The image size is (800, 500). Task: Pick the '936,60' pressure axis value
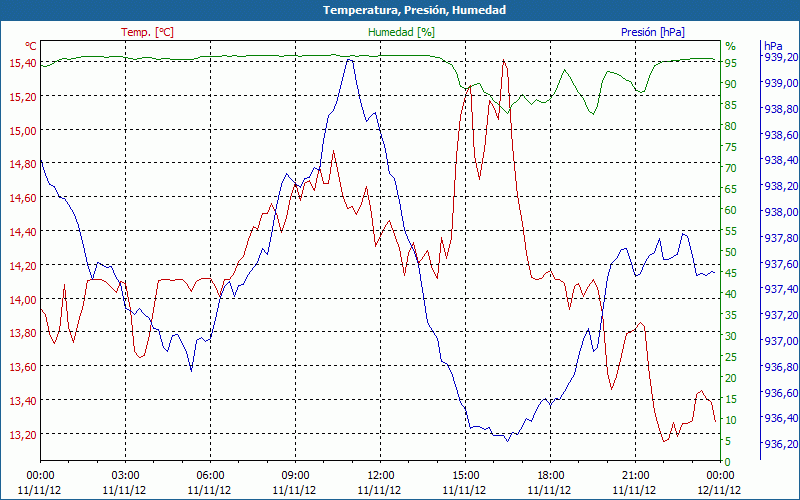780,393
